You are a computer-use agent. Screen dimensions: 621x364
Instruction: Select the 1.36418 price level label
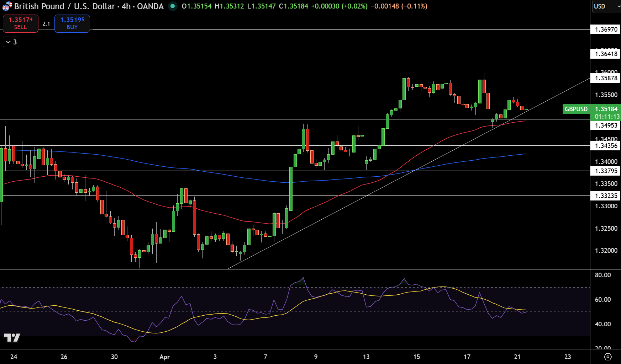pos(606,54)
